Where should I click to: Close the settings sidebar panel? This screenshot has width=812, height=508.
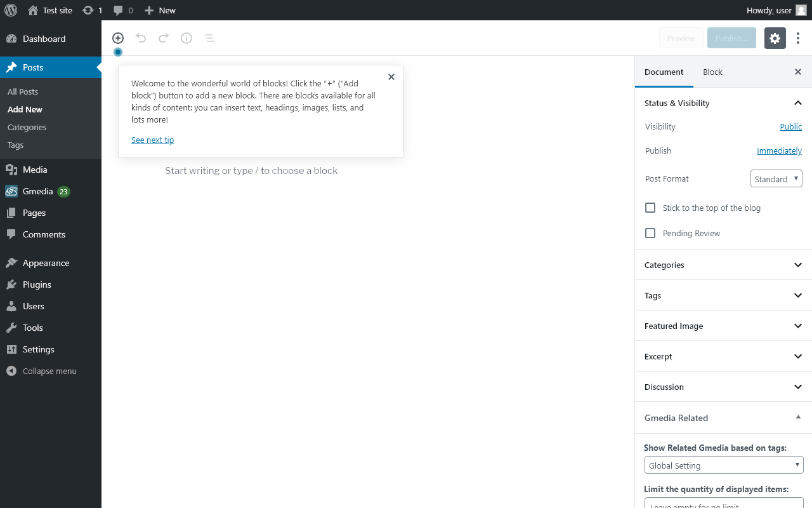pos(798,72)
